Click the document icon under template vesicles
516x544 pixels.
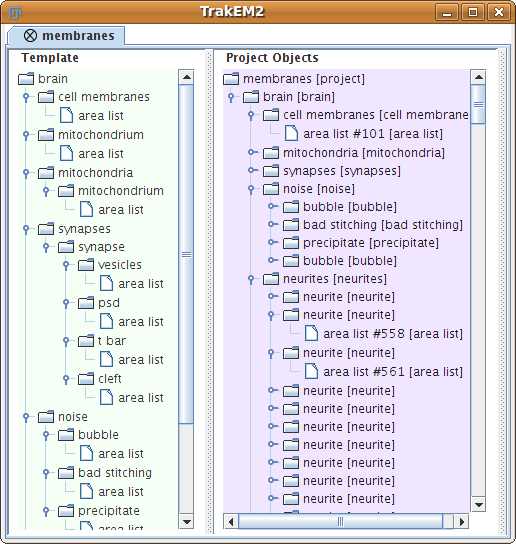point(107,283)
